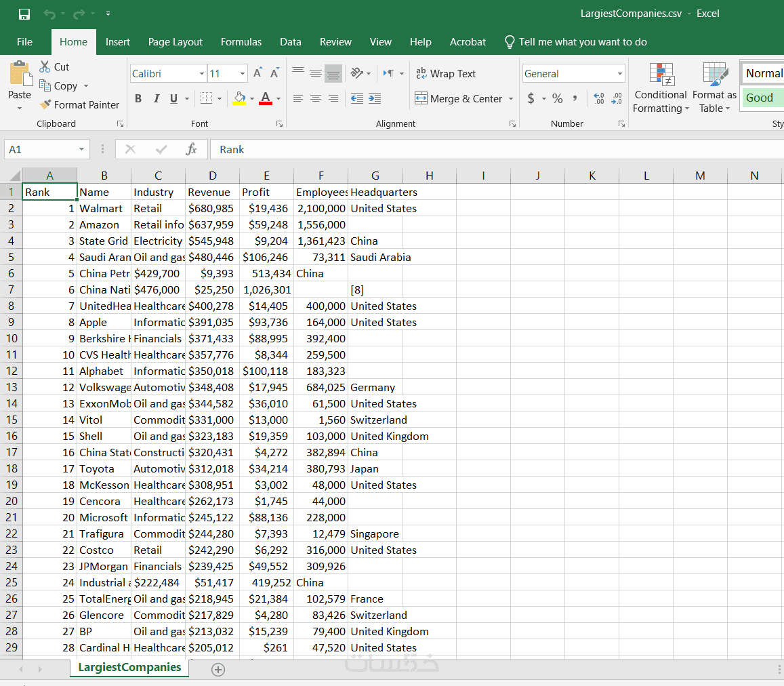Click the Increase Font Size icon
The width and height of the screenshot is (784, 686).
pyautogui.click(x=257, y=74)
